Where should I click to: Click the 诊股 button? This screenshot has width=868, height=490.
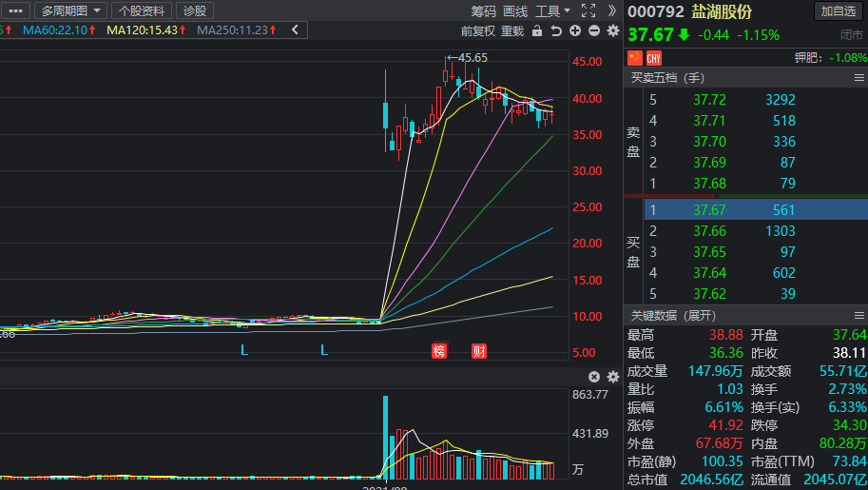click(195, 10)
